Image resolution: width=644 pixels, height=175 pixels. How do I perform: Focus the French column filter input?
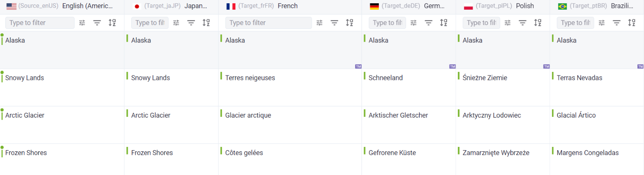(268, 23)
